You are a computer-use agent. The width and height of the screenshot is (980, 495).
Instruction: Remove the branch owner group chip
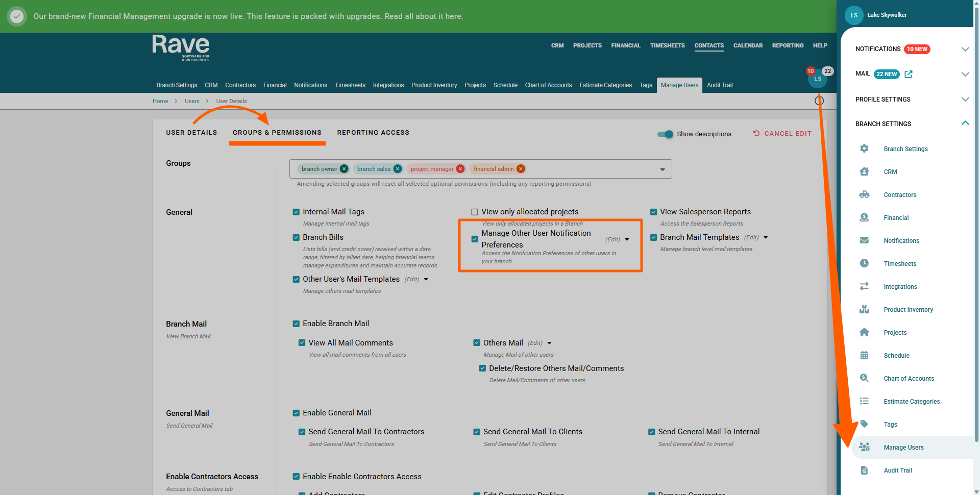pos(344,169)
